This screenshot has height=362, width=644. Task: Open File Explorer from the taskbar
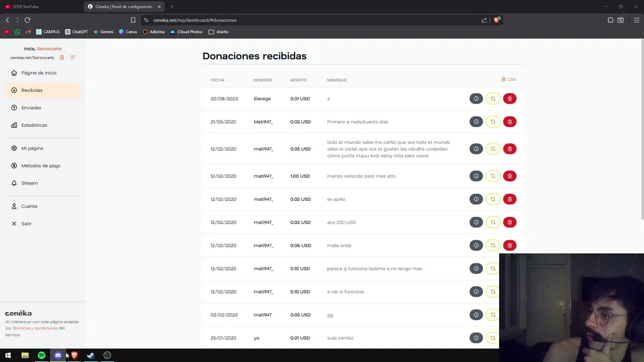pyautogui.click(x=25, y=355)
